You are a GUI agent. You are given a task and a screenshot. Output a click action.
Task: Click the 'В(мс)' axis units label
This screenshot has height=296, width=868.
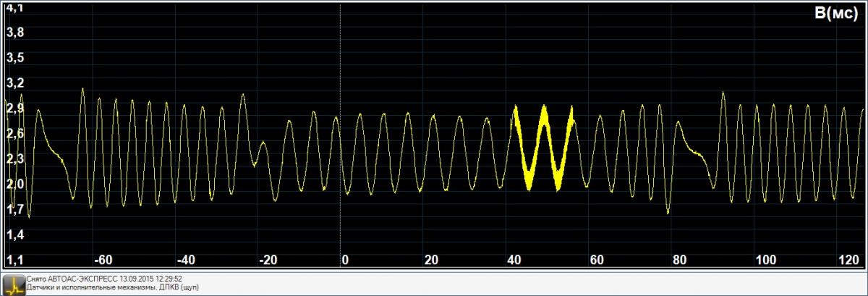pyautogui.click(x=835, y=13)
